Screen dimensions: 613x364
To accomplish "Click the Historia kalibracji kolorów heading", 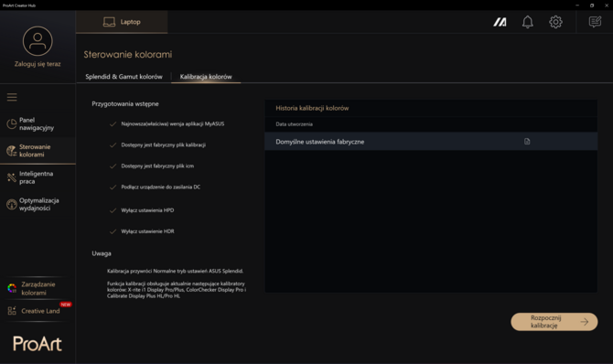I will [312, 108].
